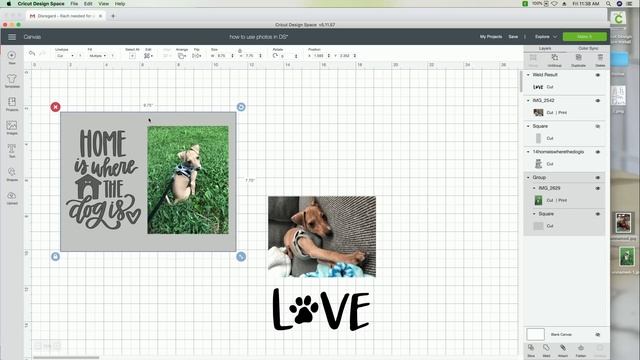Click the rotate handle on selected group
This screenshot has height=360, width=640.
coord(241,107)
